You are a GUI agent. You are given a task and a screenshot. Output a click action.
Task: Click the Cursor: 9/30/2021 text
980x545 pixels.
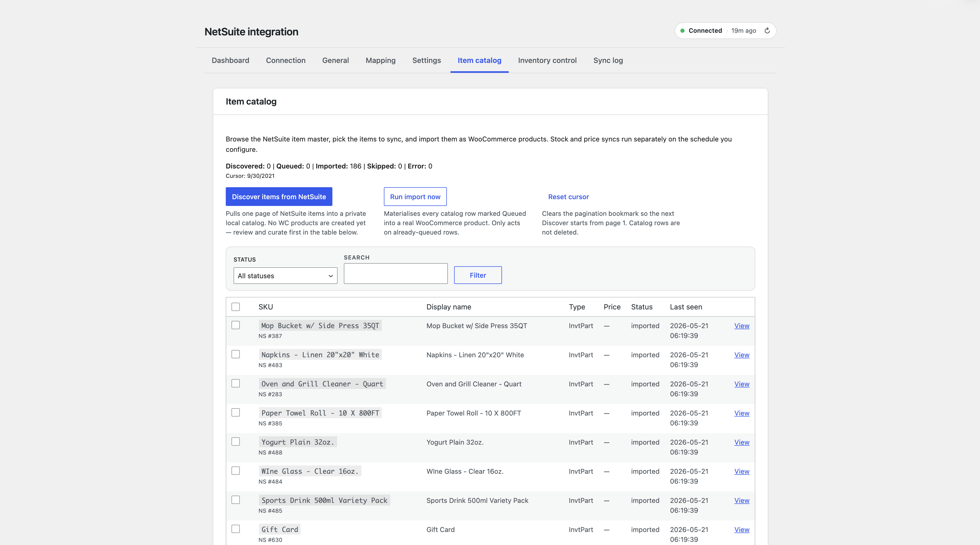[x=250, y=176]
